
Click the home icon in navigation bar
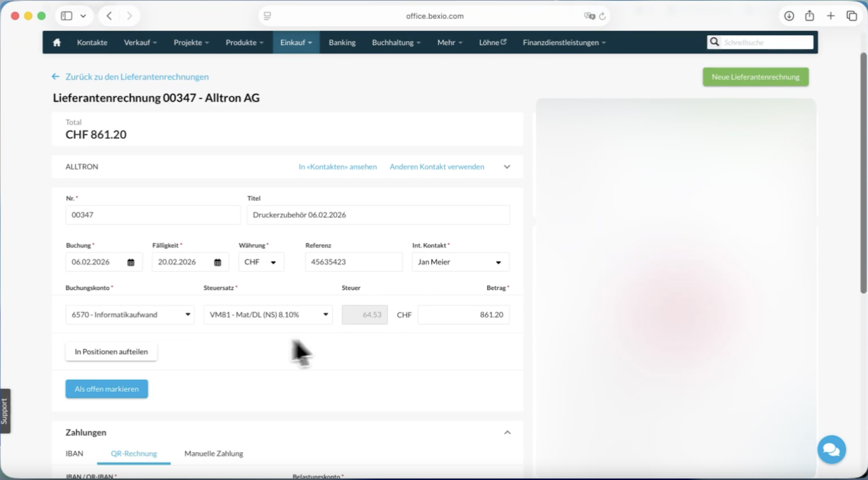point(57,42)
